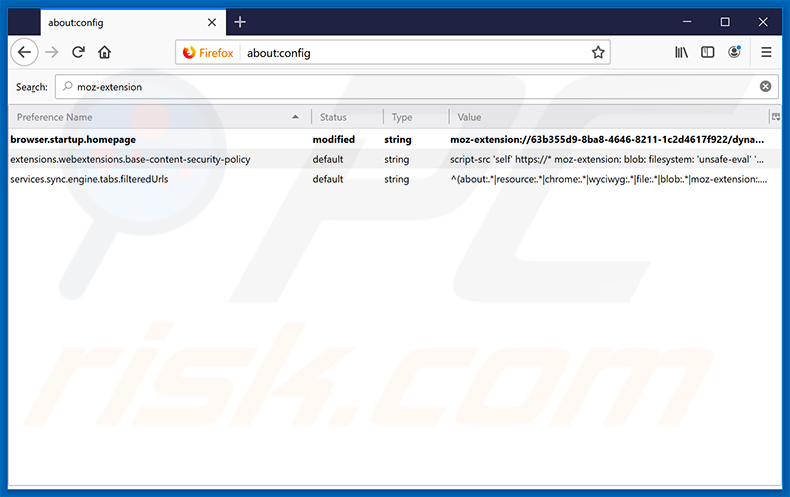Click the 'modified' status cell
This screenshot has height=497, width=790.
pyautogui.click(x=334, y=139)
